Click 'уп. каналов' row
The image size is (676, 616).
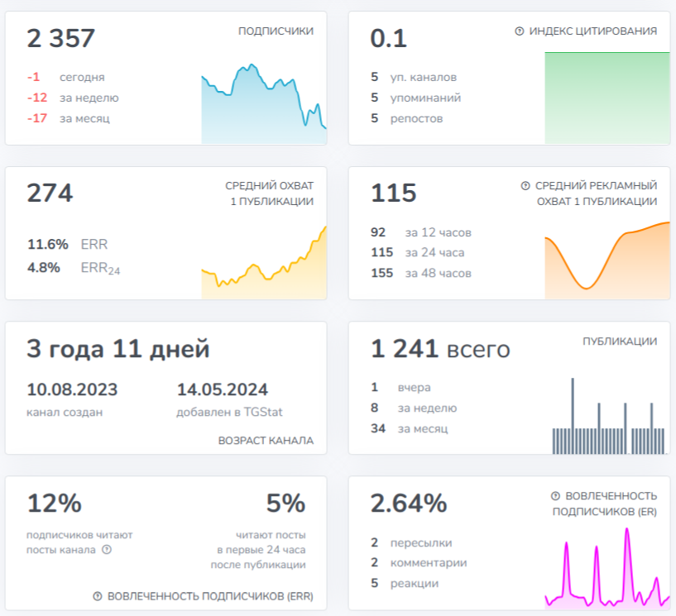click(x=414, y=77)
